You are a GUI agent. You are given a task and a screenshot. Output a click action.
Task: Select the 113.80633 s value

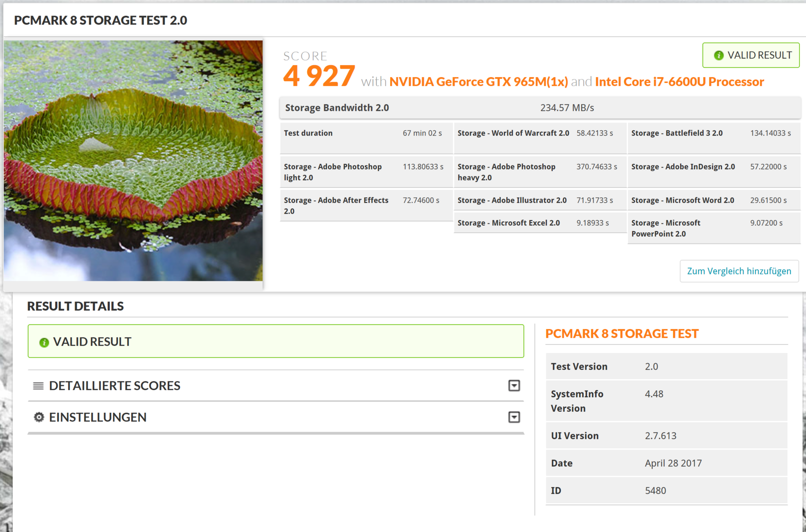coord(423,167)
